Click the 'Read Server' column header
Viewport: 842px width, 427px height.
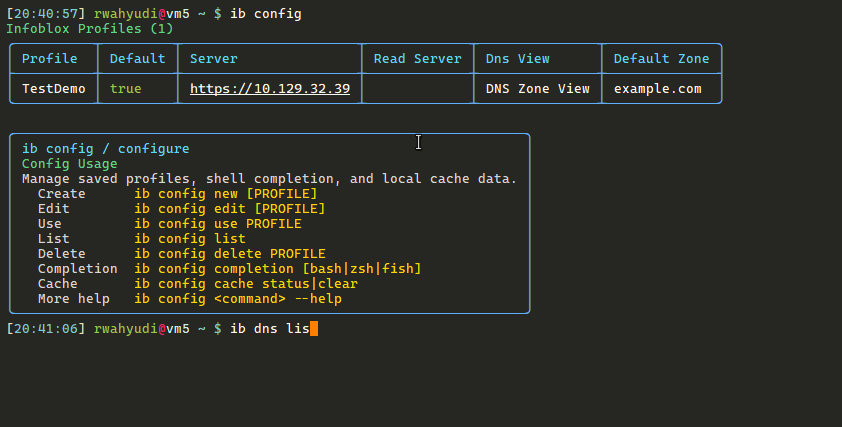coord(418,59)
